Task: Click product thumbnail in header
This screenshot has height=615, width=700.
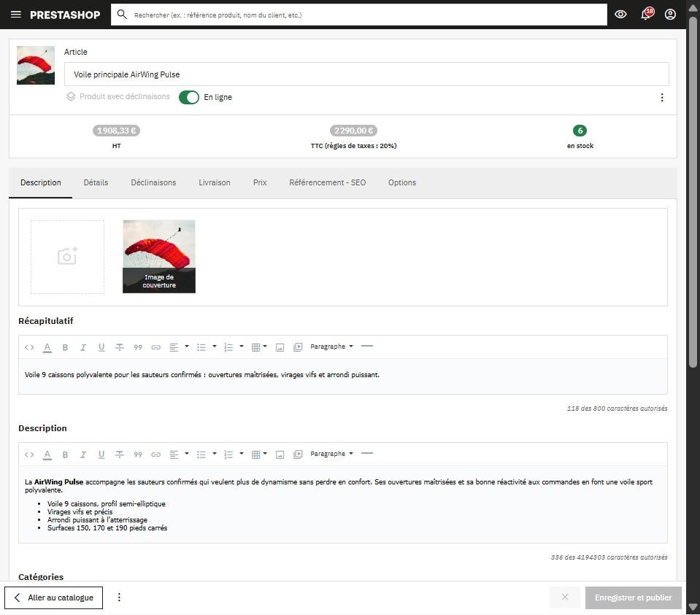Action: coord(36,65)
